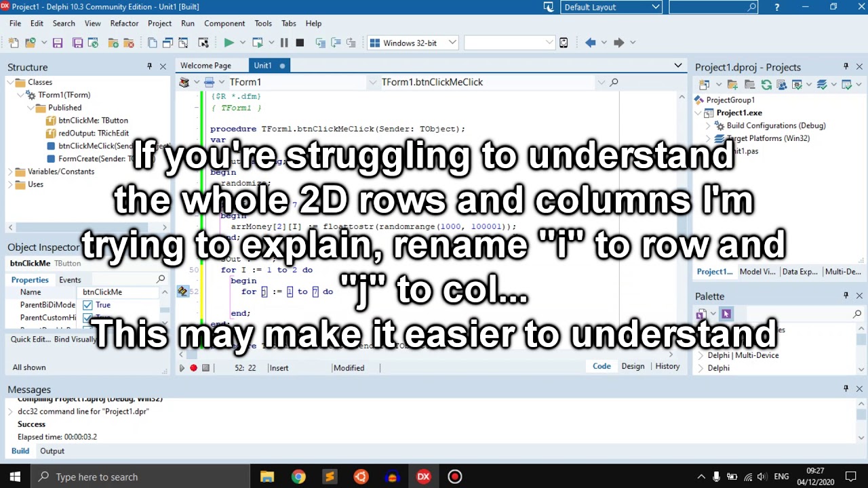Open the Model View tab
Image resolution: width=868 pixels, height=488 pixels.
[x=757, y=271]
